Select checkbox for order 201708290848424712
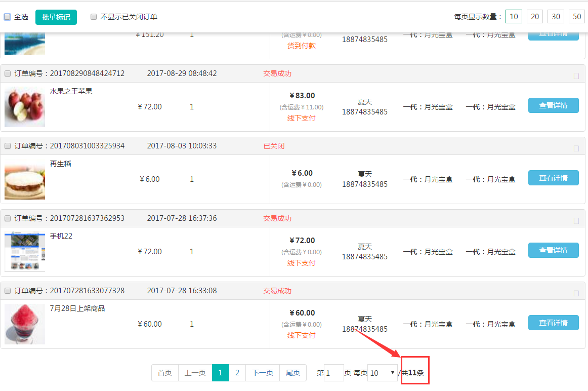This screenshot has width=588, height=391. [8, 73]
